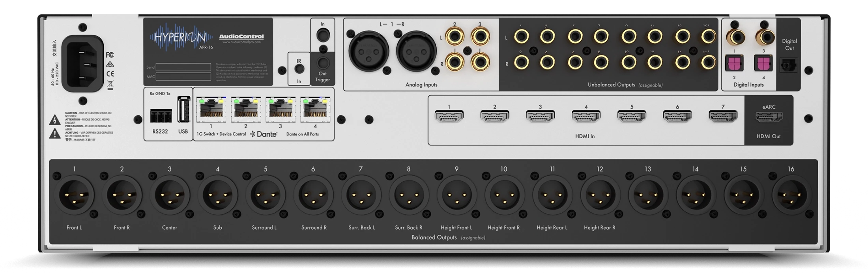Click the 'Dante on All Ports' text
Image resolution: width=868 pixels, height=273 pixels.
(303, 134)
